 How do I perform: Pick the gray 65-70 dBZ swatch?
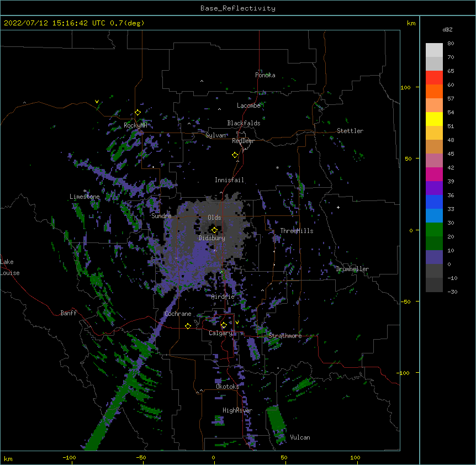coord(434,64)
